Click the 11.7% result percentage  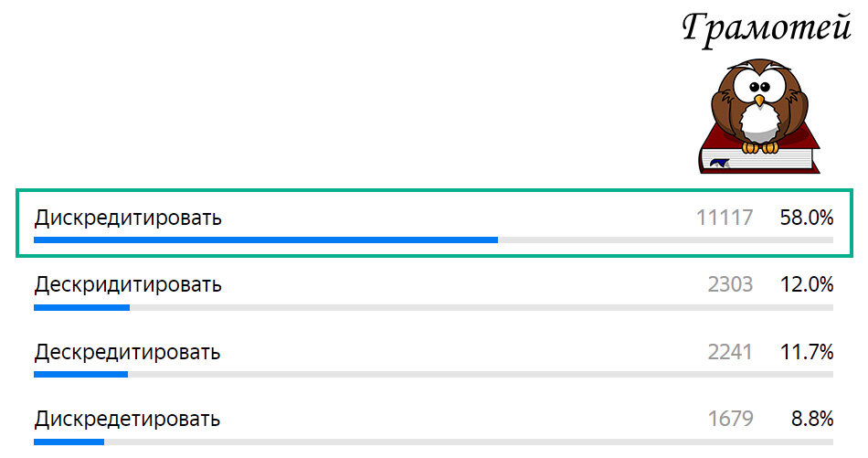tap(807, 352)
